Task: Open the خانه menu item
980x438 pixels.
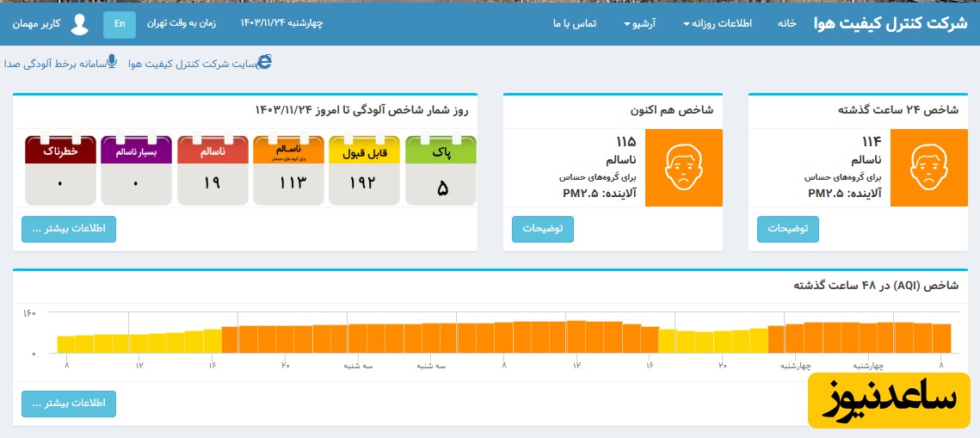Action: [786, 24]
